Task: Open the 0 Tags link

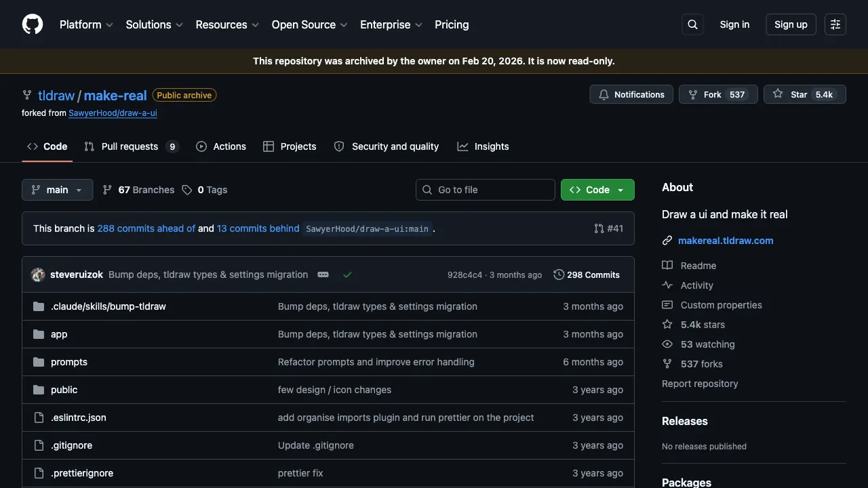Action: (205, 190)
